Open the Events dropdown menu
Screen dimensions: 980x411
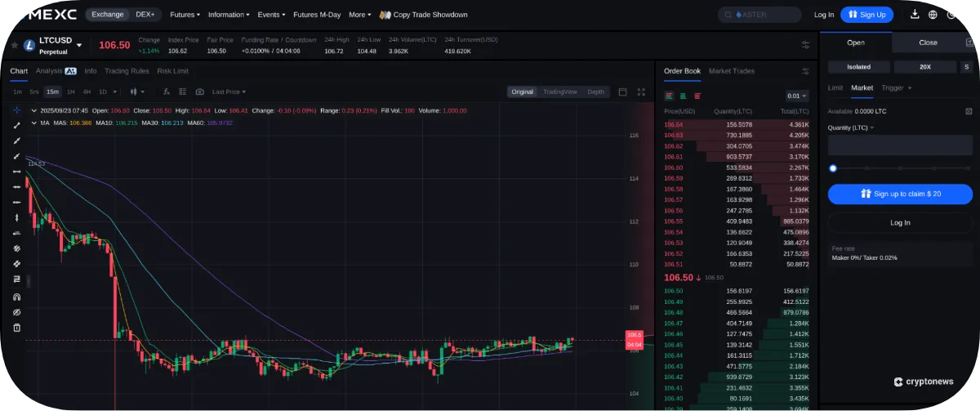pos(271,15)
